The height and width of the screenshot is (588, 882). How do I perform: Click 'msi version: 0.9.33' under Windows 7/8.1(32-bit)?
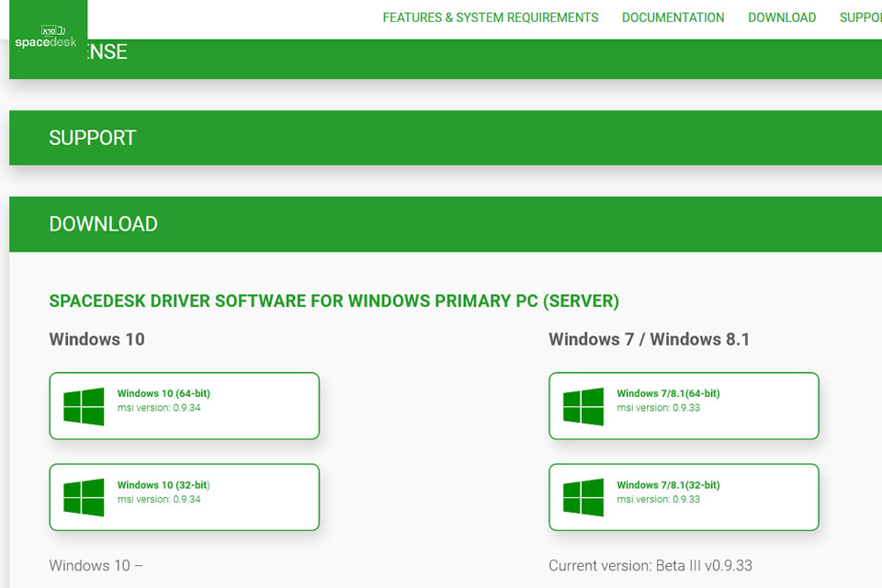point(658,499)
